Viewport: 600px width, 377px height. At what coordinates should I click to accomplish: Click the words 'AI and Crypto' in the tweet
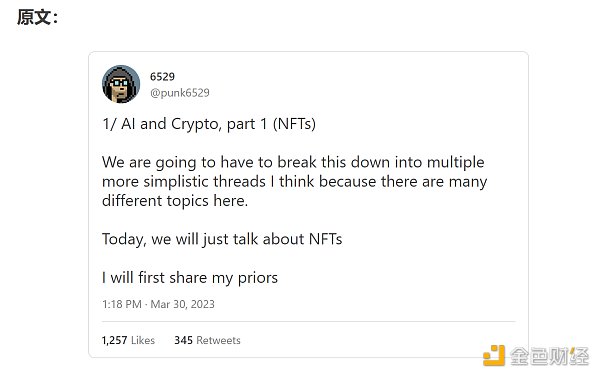tap(171, 124)
